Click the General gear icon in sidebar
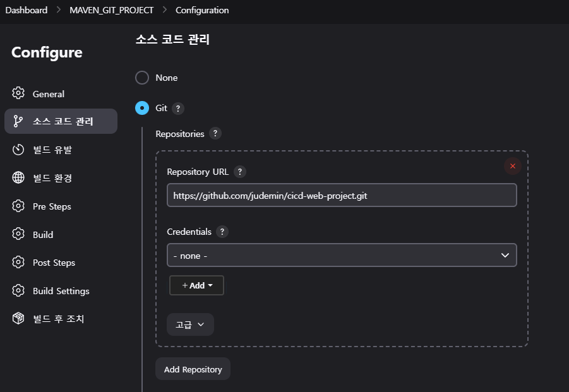 tap(18, 93)
